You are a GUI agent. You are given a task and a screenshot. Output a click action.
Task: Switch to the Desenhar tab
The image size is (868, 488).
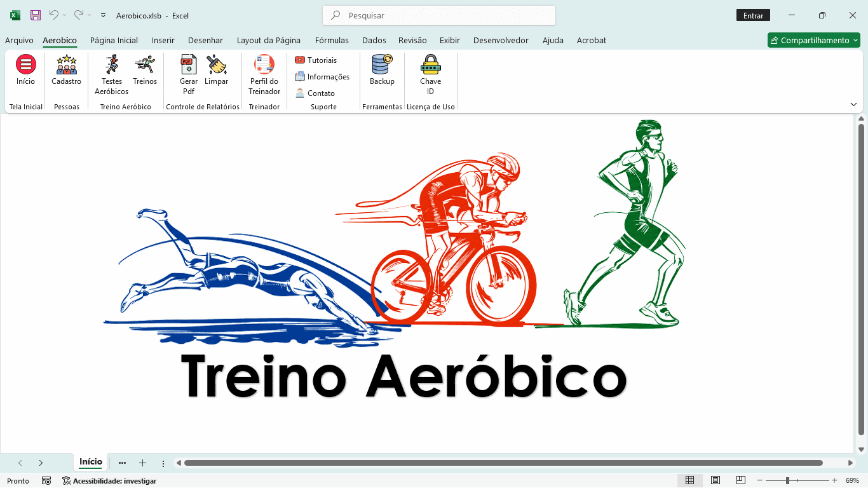pos(205,40)
